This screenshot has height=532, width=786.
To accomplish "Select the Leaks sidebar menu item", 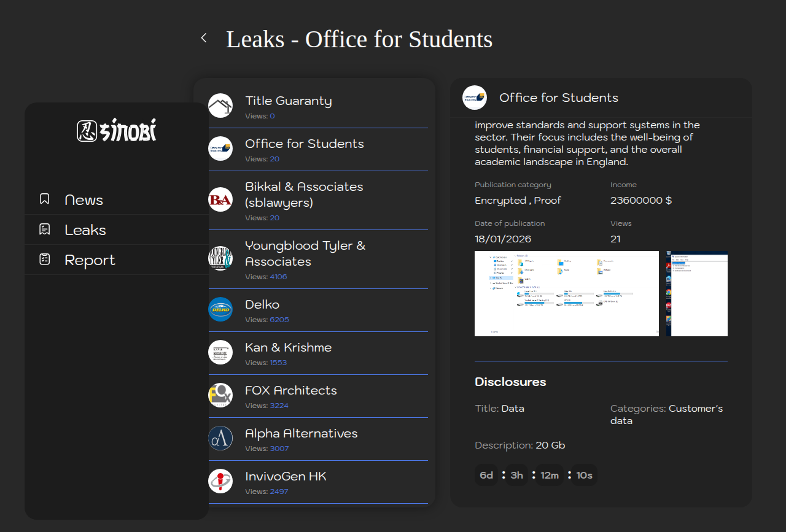I will pos(85,230).
